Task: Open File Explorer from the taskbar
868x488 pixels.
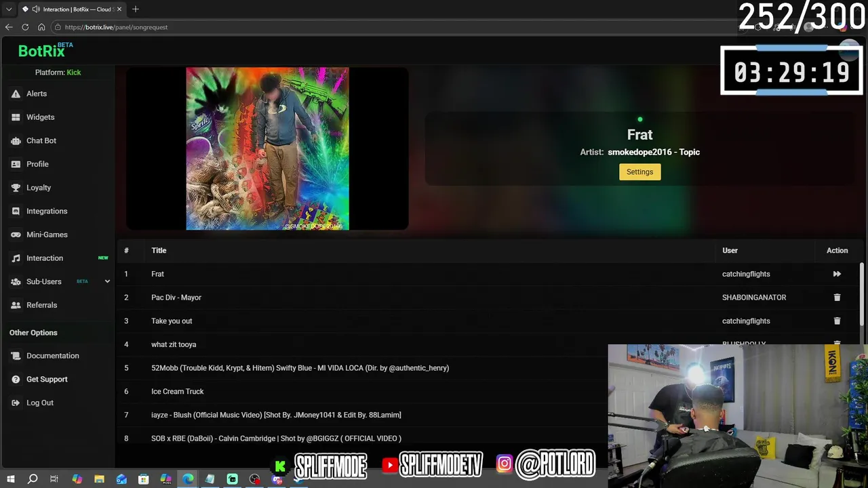Action: 99,479
